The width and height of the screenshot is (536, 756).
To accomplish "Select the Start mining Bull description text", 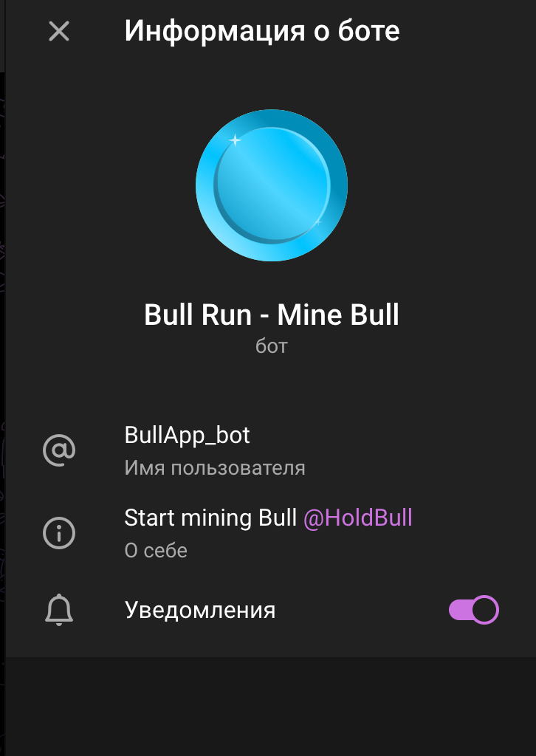I will click(210, 518).
